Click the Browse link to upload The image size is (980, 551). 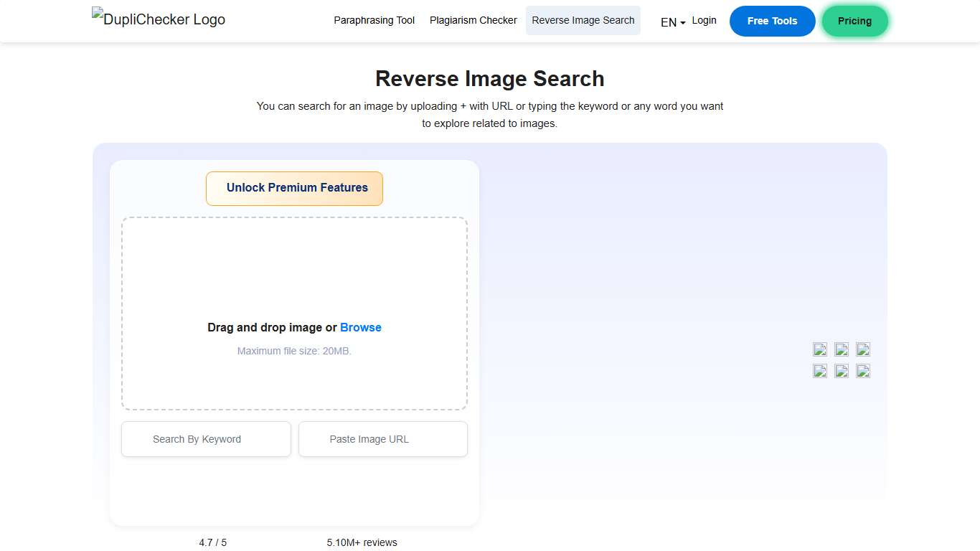point(361,327)
